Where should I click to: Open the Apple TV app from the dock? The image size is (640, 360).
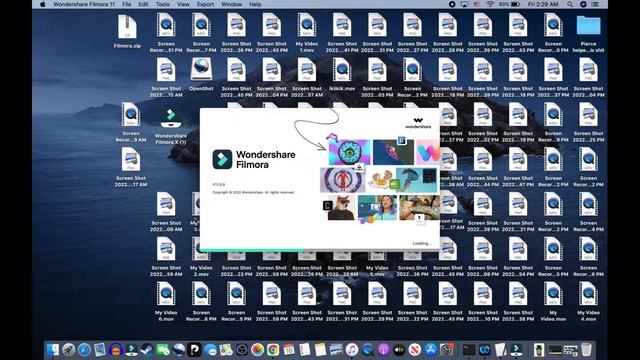pos(399,350)
